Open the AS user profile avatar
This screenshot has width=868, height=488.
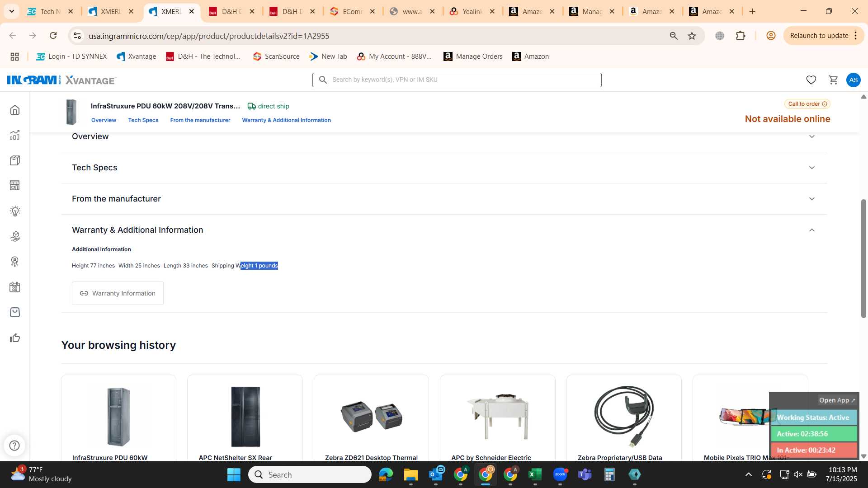[x=853, y=80]
